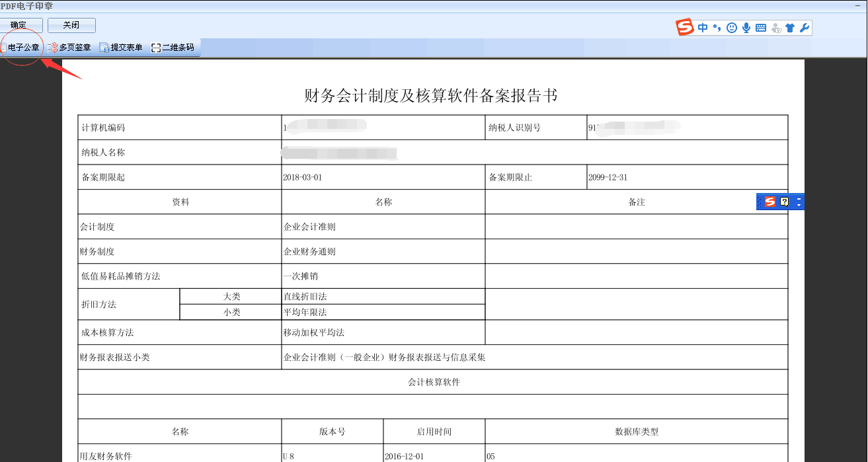Click the 确定 confirm button

(x=22, y=25)
